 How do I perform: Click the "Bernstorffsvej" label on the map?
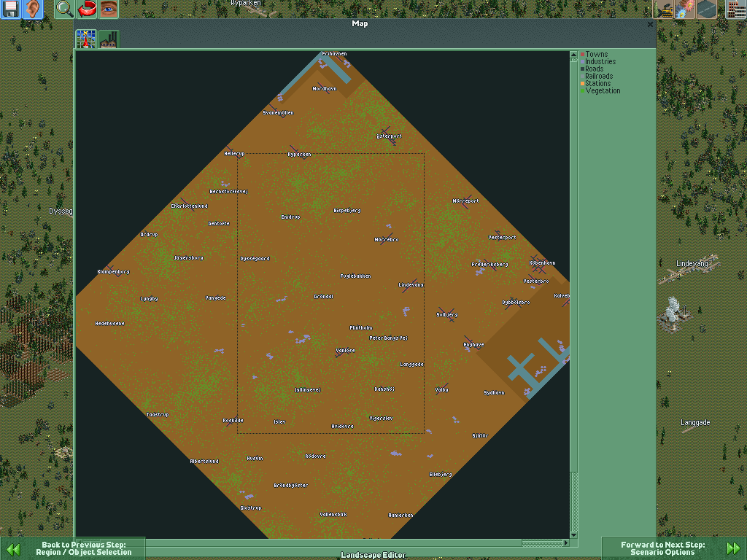tap(228, 192)
